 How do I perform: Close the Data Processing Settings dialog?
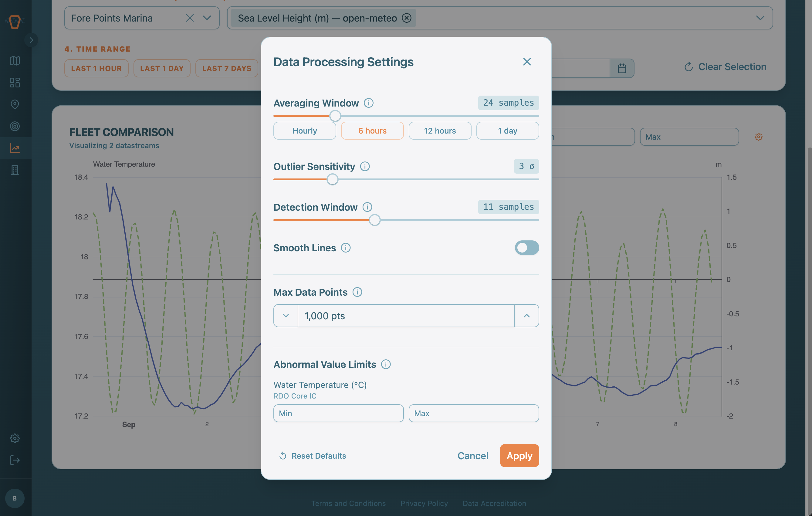527,62
